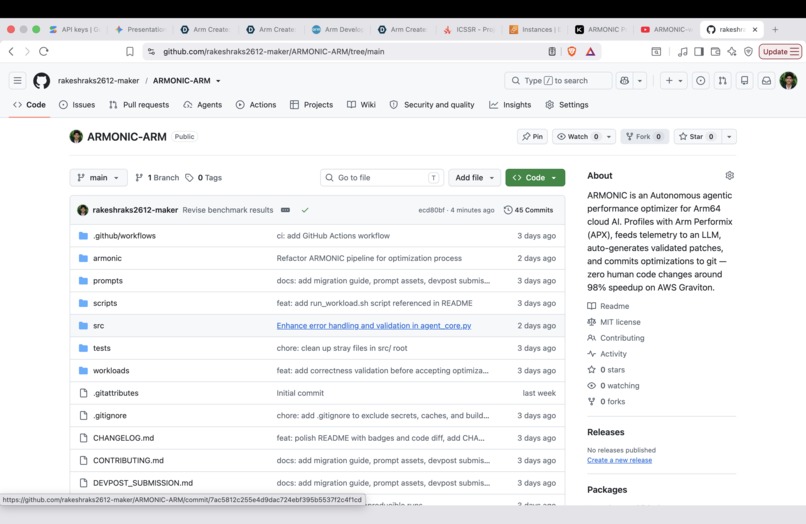This screenshot has width=806, height=524.
Task: Open the Agents tab
Action: click(203, 104)
